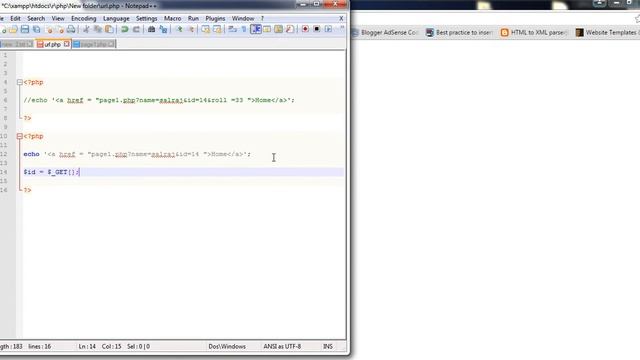The image size is (640, 360).
Task: Click the commented //echo line 6
Action: click(x=159, y=100)
